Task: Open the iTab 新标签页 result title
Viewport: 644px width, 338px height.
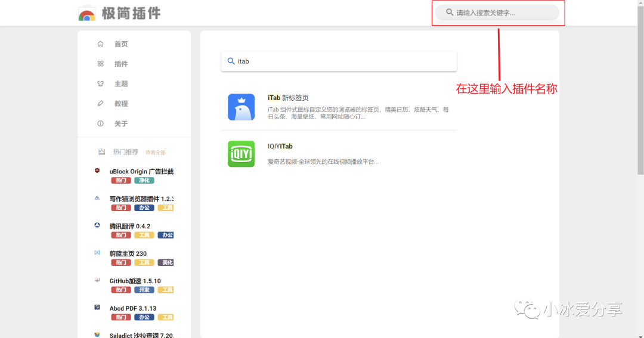Action: click(288, 98)
